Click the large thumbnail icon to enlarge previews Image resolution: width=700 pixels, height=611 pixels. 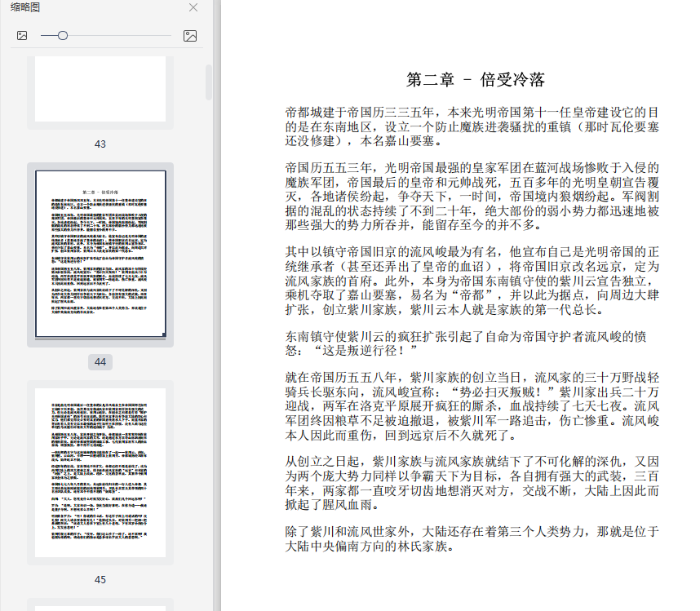point(189,36)
